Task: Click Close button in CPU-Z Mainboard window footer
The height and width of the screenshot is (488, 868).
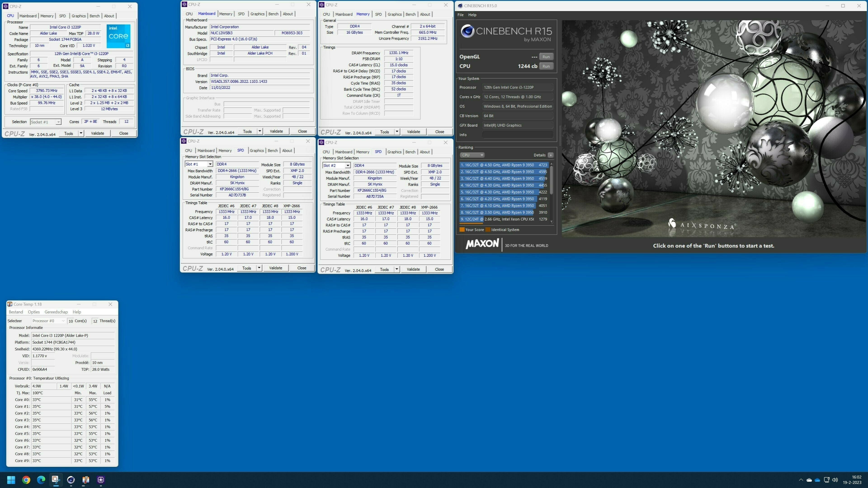Action: [302, 131]
